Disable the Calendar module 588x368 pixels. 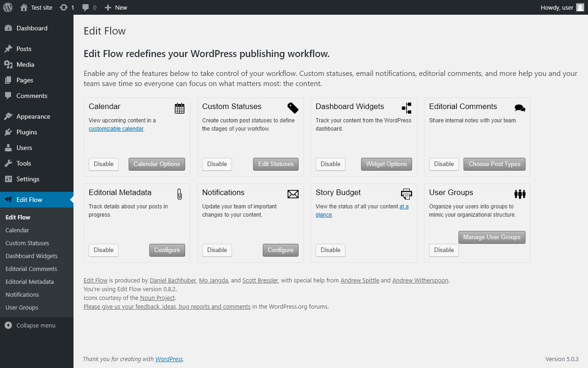[x=104, y=164]
